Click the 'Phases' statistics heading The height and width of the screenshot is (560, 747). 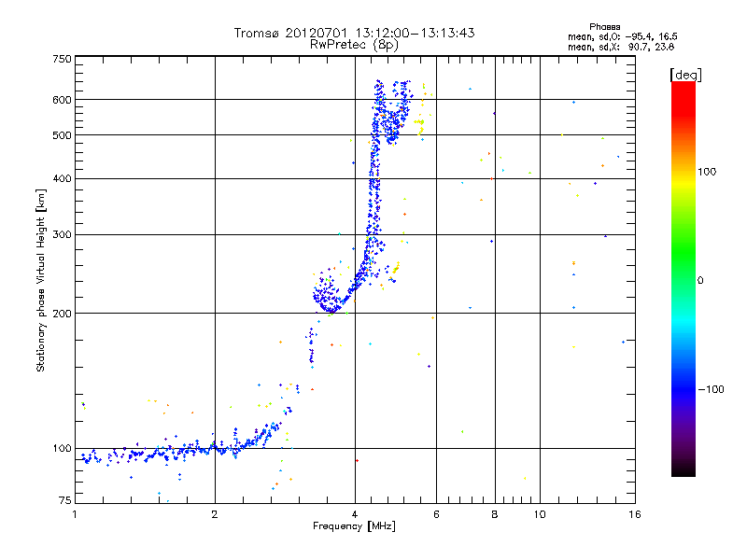point(604,27)
